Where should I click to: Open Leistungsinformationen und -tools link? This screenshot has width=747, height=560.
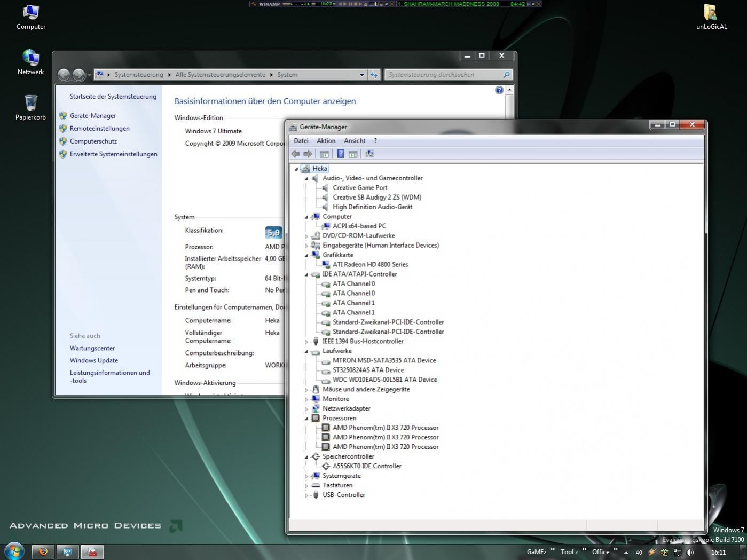coord(110,376)
